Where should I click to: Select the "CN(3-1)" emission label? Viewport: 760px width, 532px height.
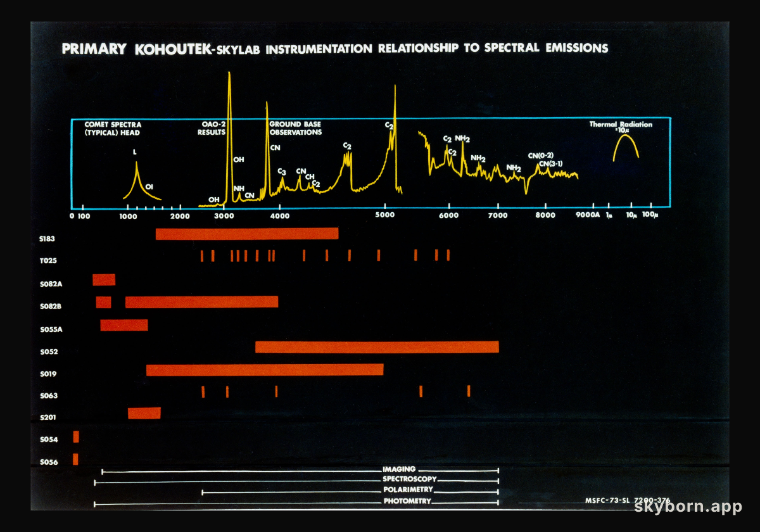pyautogui.click(x=550, y=163)
